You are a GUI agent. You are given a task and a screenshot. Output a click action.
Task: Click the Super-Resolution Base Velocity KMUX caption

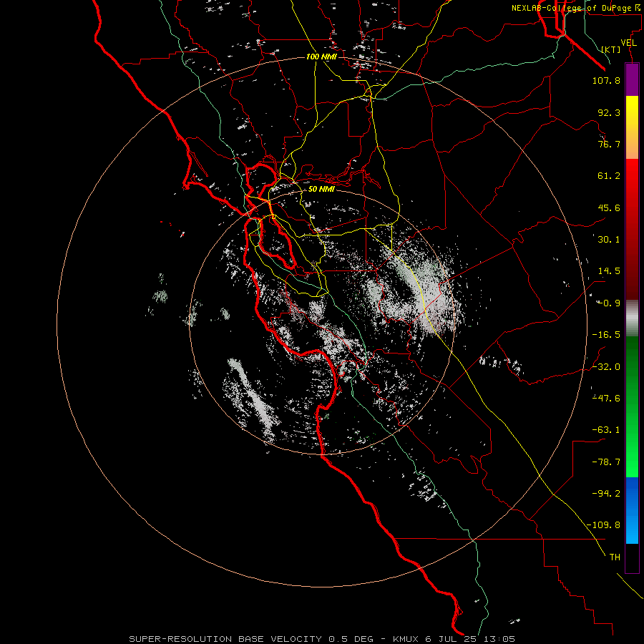(x=322, y=639)
